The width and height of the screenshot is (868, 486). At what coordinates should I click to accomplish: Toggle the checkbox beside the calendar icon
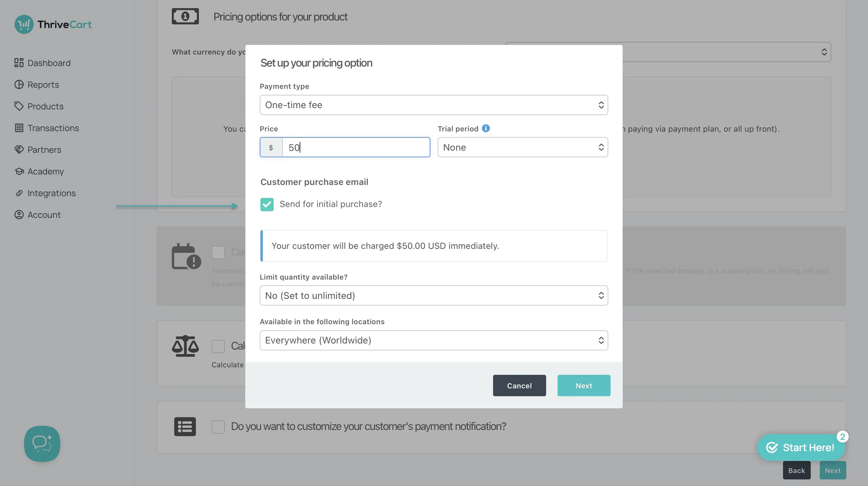pyautogui.click(x=218, y=252)
